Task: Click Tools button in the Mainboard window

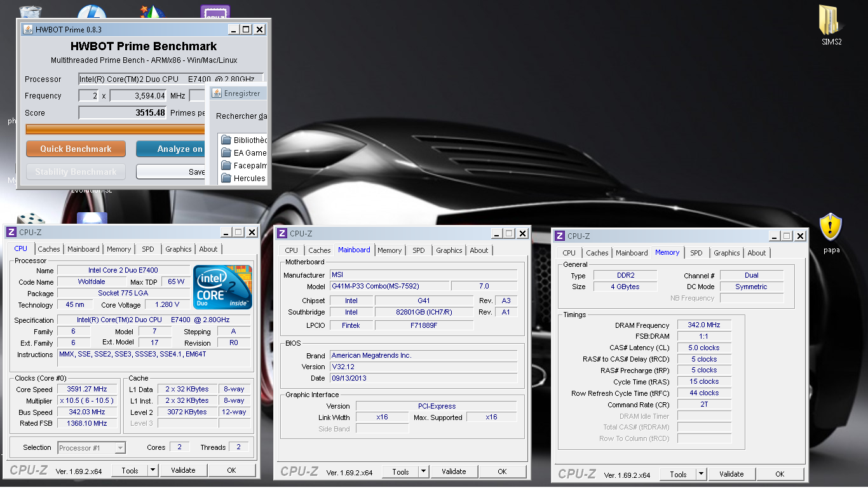Action: [400, 471]
